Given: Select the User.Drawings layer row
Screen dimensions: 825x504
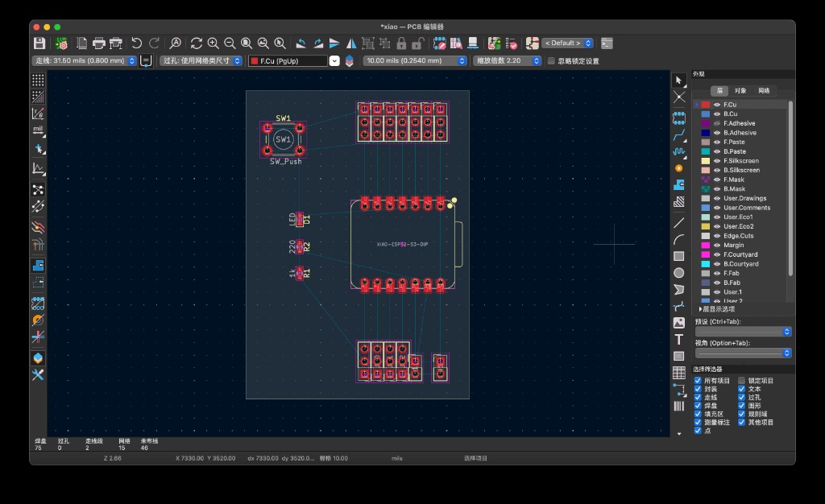Looking at the screenshot, I should pos(741,199).
